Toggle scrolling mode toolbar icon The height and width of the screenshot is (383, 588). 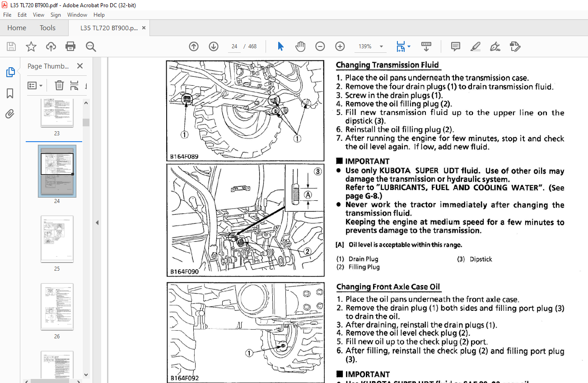click(426, 46)
